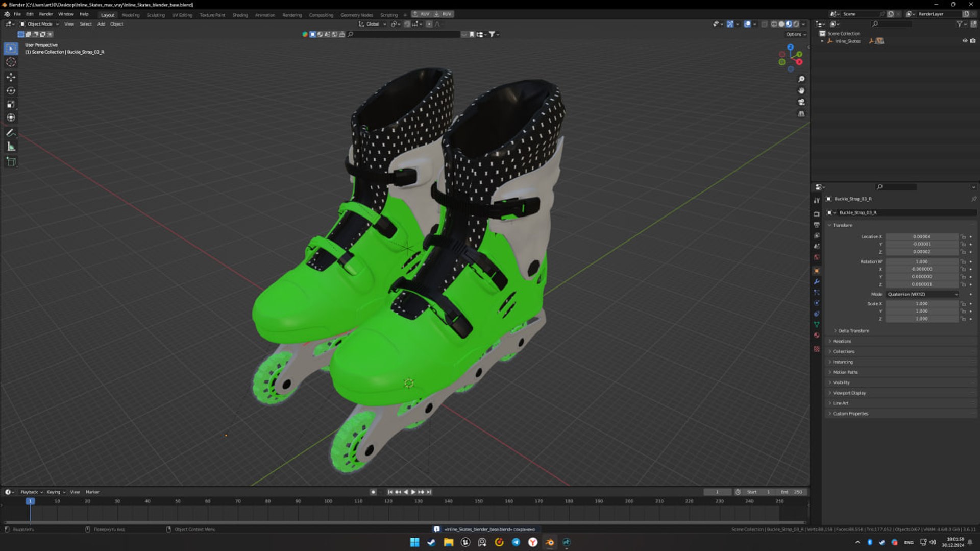Open rotation Mode Quaternion dropdown
The image size is (980, 551).
[922, 294]
